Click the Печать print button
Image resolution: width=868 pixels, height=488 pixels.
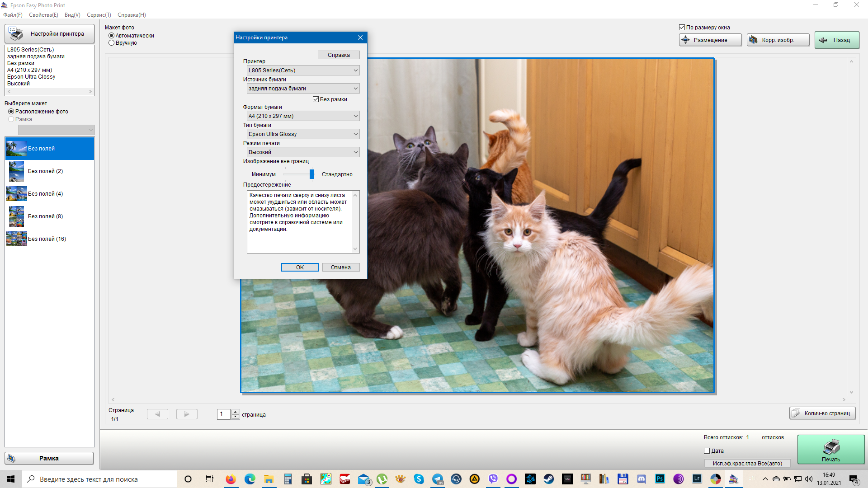point(830,450)
